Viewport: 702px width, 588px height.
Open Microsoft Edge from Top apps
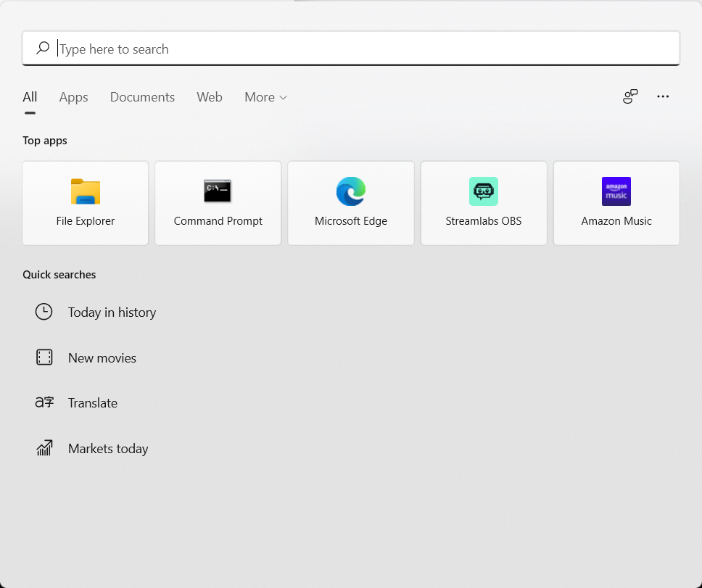(350, 203)
